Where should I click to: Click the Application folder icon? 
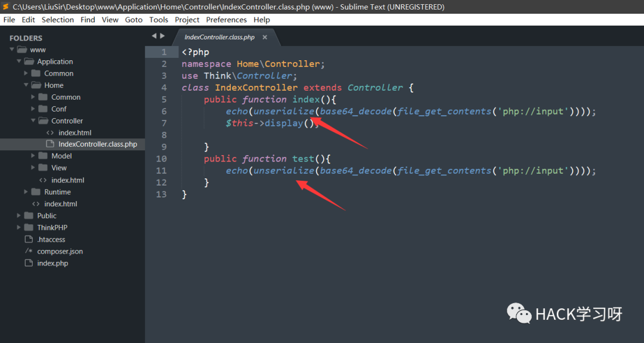pyautogui.click(x=29, y=61)
